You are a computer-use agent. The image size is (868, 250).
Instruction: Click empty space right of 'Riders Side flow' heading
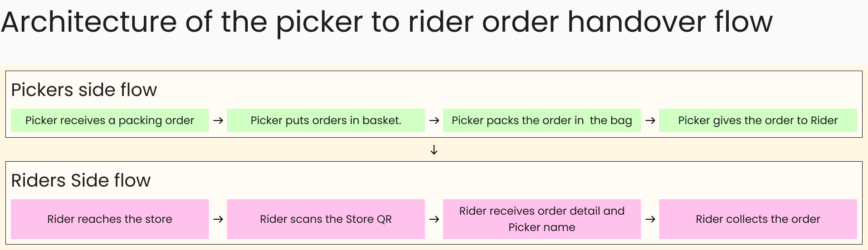click(497, 180)
